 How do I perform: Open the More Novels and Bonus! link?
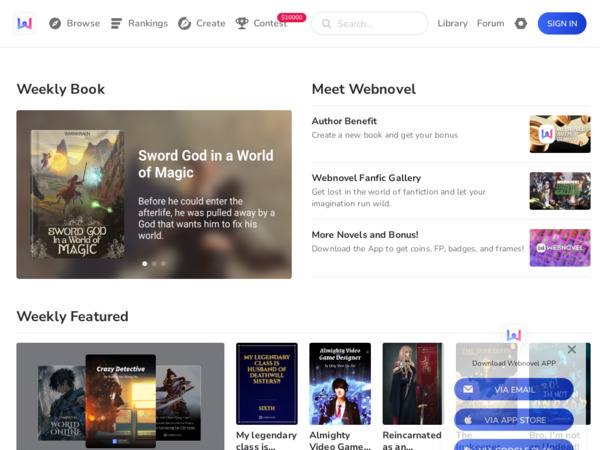point(365,235)
